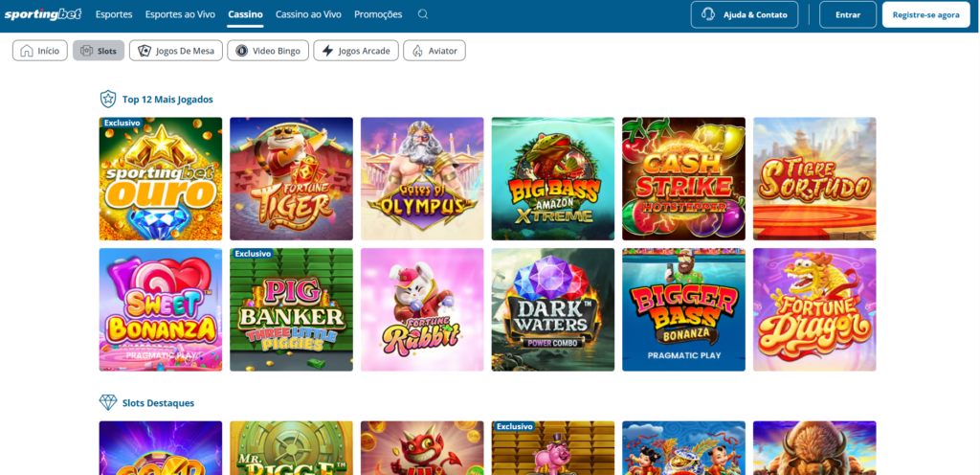
Task: Play Bigger Bass Bonanza
Action: point(683,309)
